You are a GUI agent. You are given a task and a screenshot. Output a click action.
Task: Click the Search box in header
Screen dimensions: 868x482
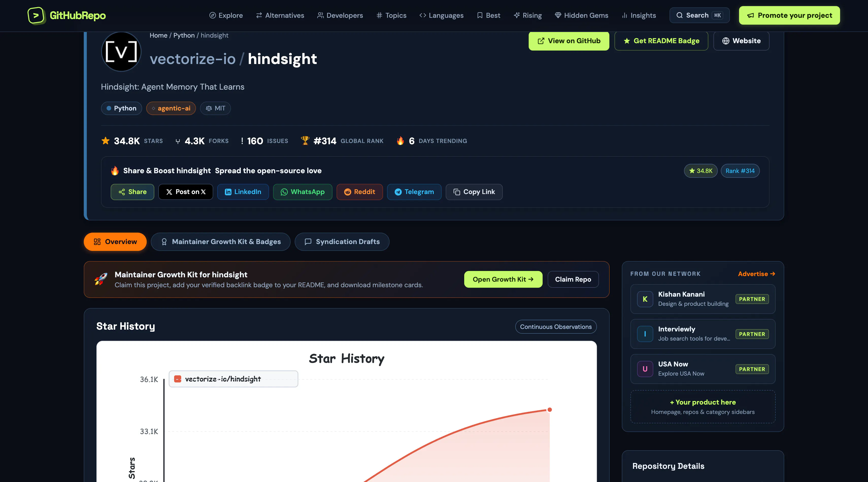click(x=699, y=15)
